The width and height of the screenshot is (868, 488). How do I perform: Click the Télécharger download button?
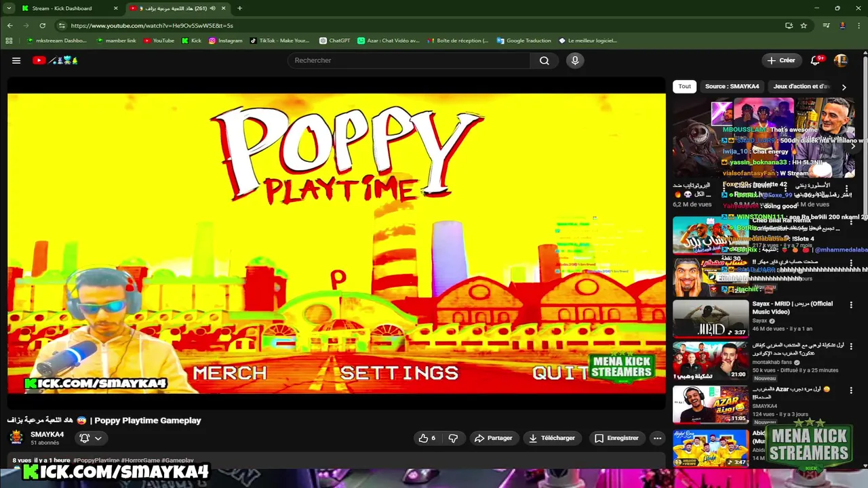pyautogui.click(x=551, y=438)
